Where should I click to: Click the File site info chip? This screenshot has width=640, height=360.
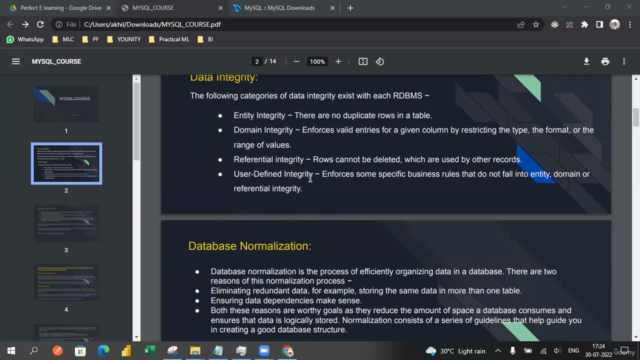click(66, 24)
